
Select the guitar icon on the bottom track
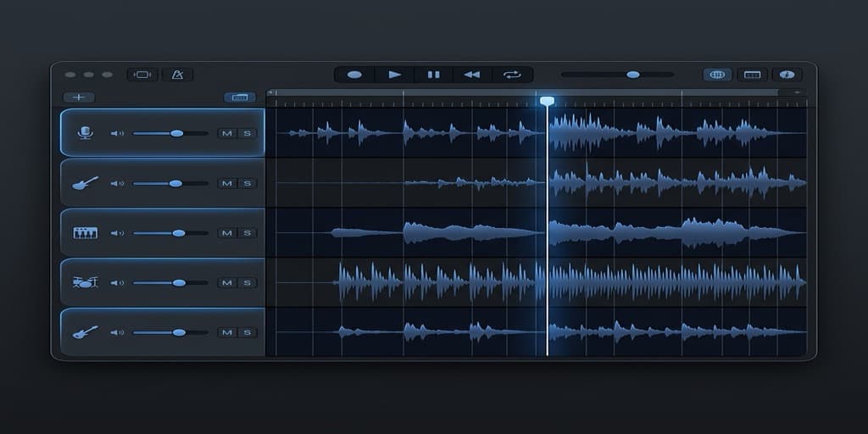(85, 332)
